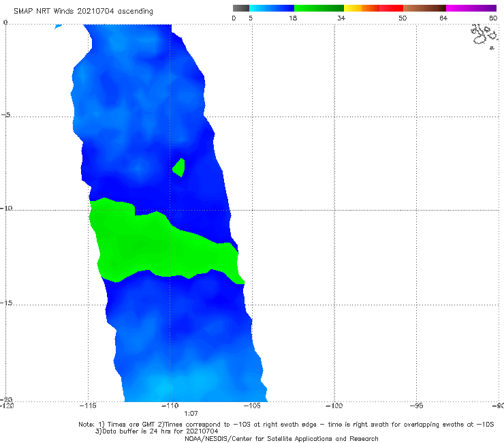504x443 pixels.
Task: Click the small isolated green wind patch
Action: pyautogui.click(x=178, y=168)
